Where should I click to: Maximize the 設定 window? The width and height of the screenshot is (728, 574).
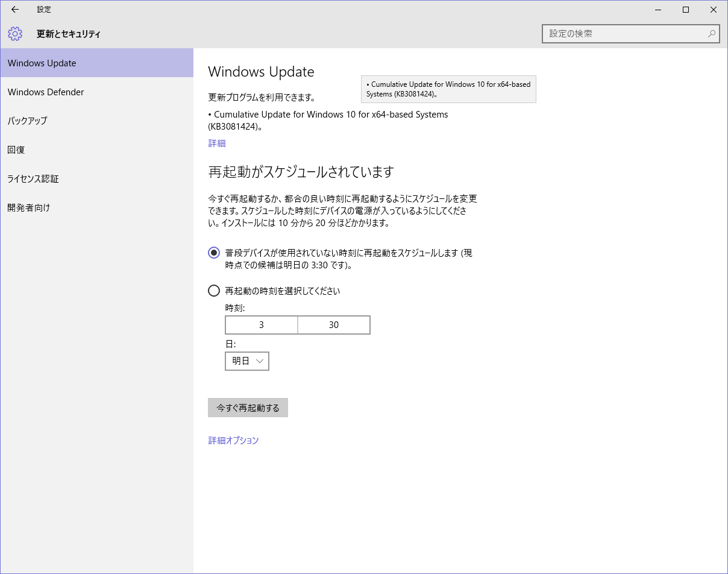[x=686, y=10]
